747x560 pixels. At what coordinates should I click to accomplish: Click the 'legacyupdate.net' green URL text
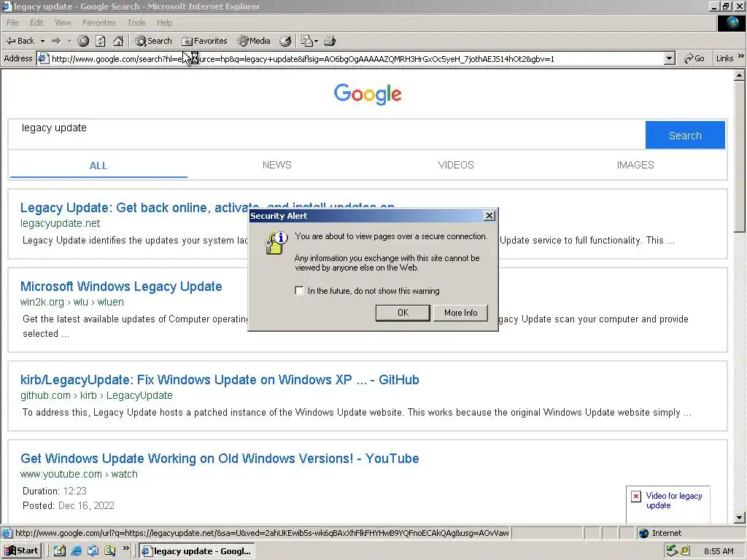60,223
